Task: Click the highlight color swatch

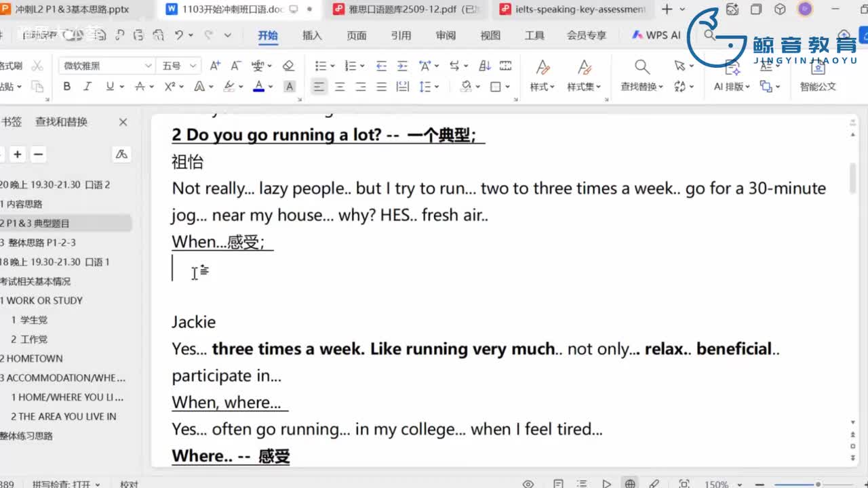Action: tap(229, 87)
